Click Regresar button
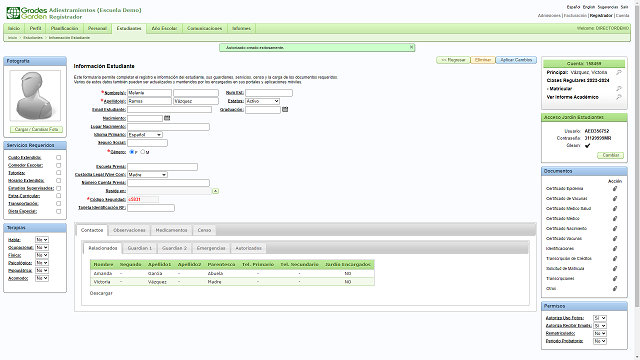Viewport: 640px width, 360px height. tap(453, 60)
